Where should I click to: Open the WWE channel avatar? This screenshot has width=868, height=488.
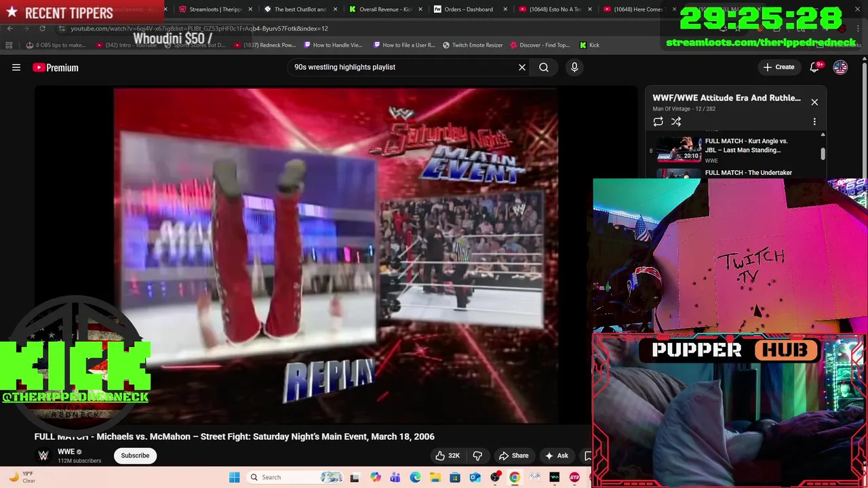pos(43,455)
